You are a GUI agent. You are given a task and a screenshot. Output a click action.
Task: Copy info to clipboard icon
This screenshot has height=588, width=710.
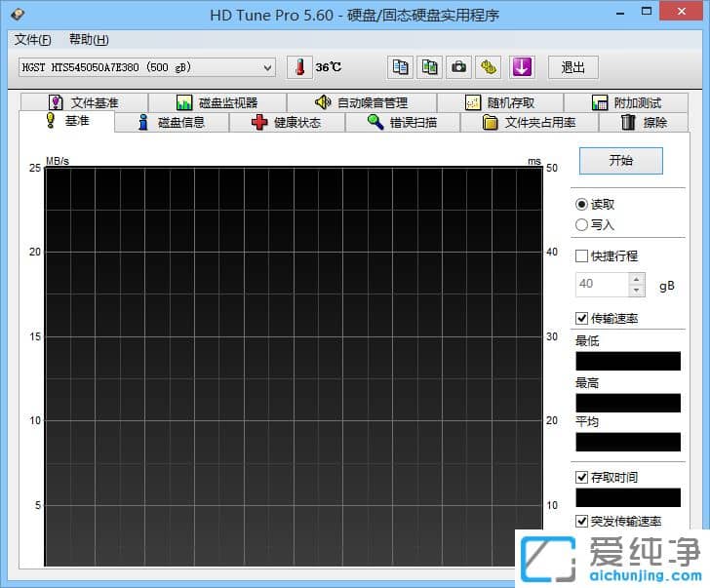(400, 67)
